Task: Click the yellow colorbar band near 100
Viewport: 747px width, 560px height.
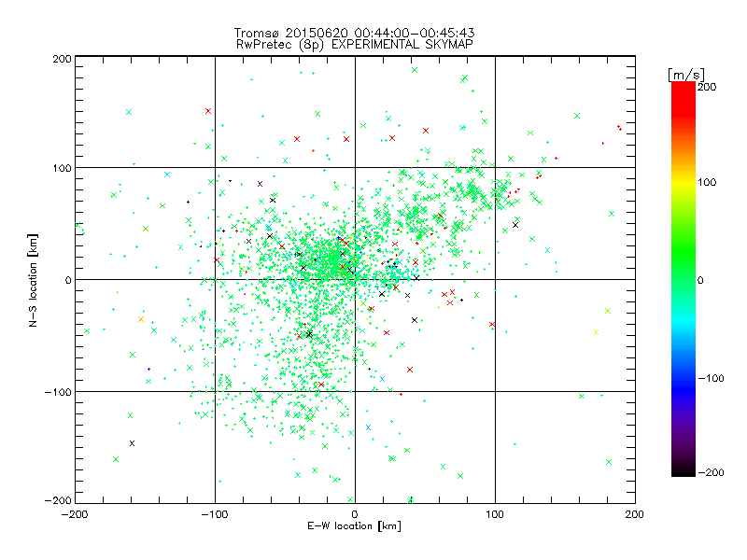Action: pyautogui.click(x=684, y=182)
